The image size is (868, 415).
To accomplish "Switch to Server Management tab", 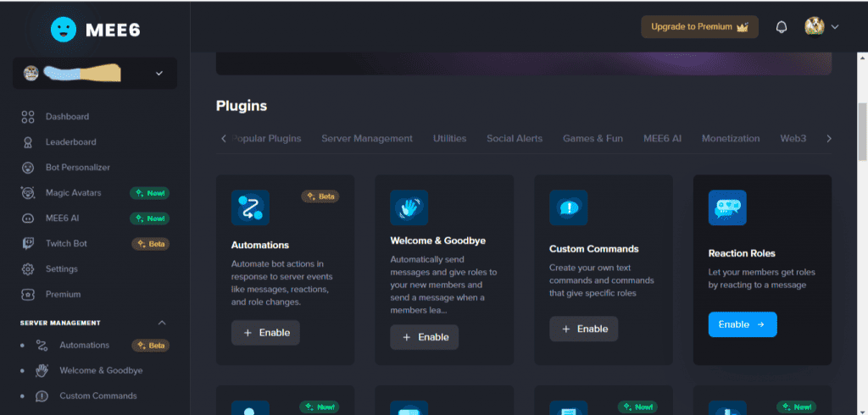I will [367, 138].
